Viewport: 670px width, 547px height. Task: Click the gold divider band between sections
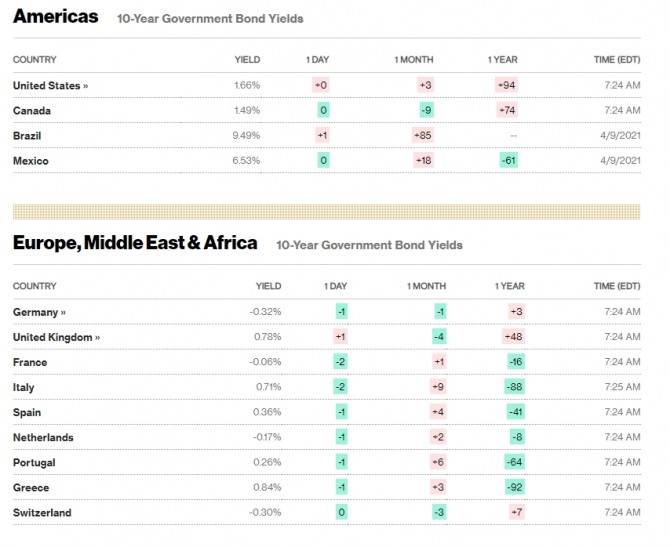[x=326, y=212]
